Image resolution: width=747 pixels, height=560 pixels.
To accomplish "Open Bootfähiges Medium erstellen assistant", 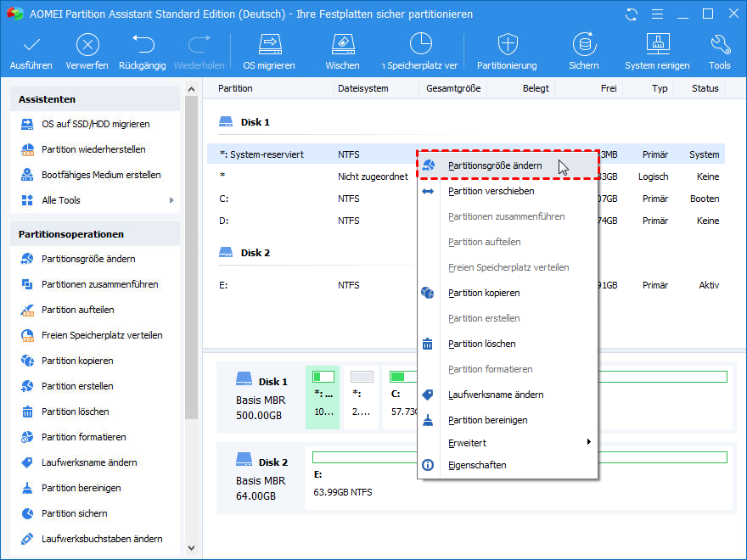I will pyautogui.click(x=96, y=176).
